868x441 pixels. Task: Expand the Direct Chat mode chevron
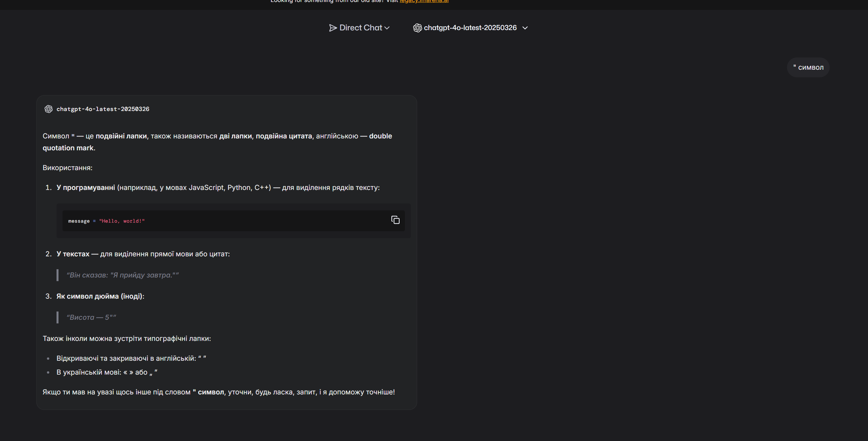coord(387,28)
